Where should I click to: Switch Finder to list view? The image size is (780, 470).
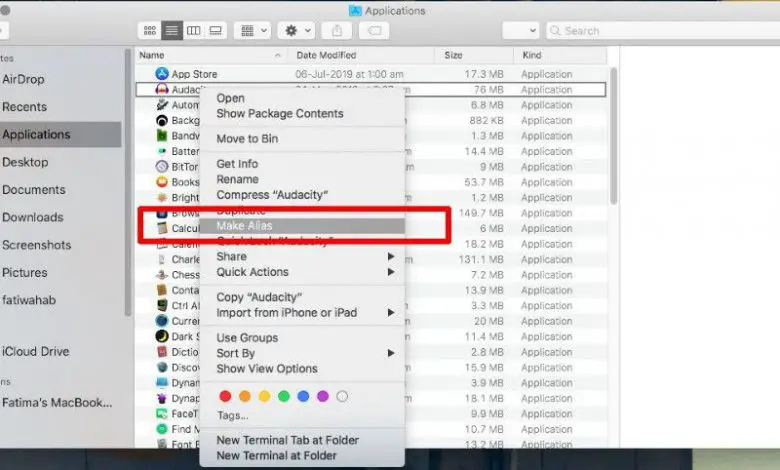coord(172,31)
